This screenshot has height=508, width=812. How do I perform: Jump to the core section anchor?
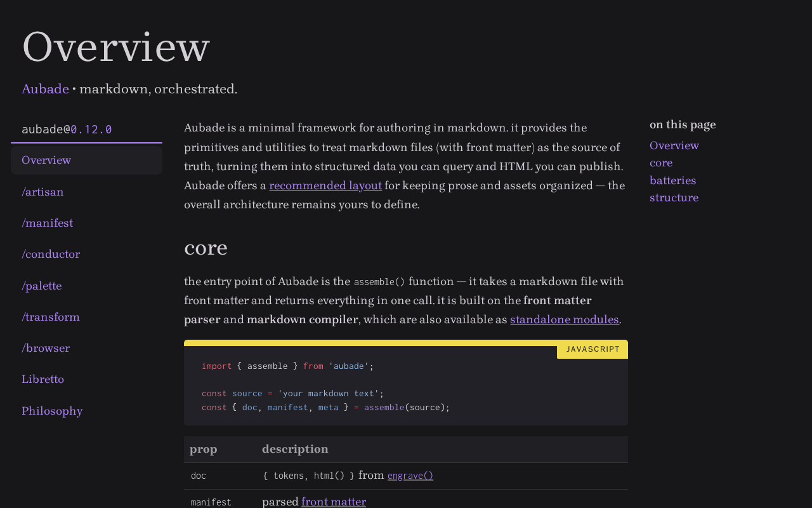coord(661,163)
